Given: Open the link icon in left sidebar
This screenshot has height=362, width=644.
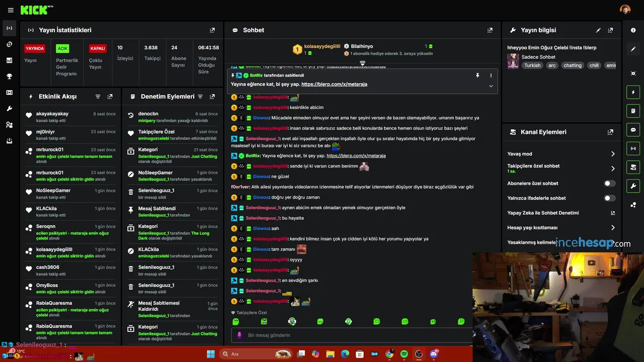Looking at the screenshot, I should (x=9, y=44).
